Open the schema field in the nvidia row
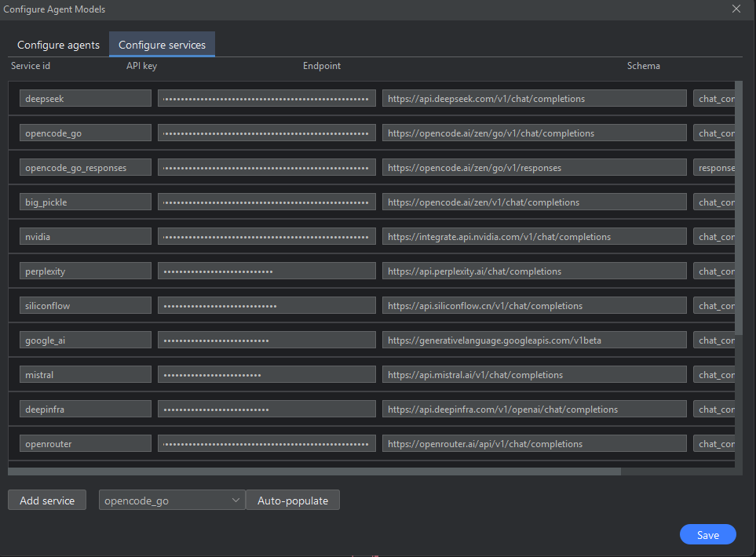Viewport: 756px width, 557px height. pos(714,237)
